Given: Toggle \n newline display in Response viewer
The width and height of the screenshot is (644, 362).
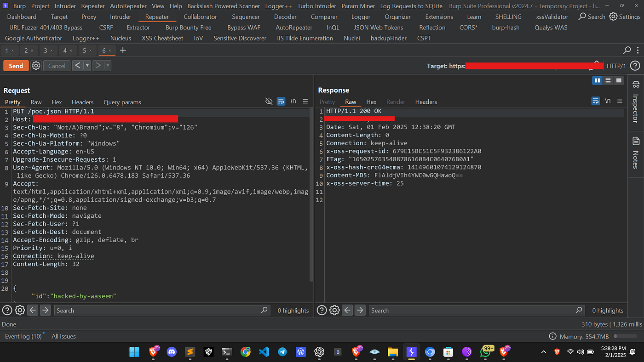Looking at the screenshot, I should pyautogui.click(x=608, y=101).
